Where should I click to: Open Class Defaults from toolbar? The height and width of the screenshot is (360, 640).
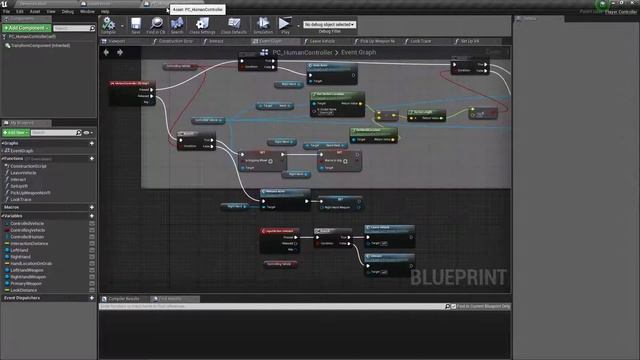pos(234,25)
